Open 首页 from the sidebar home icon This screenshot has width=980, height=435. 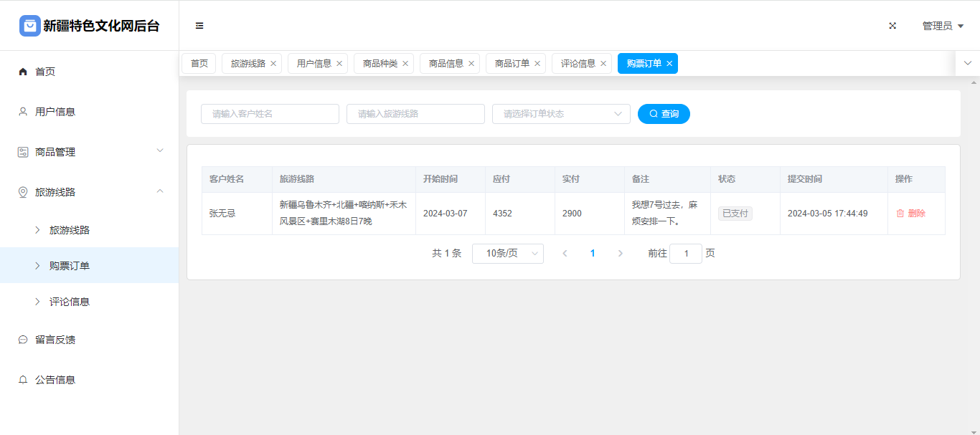click(x=23, y=72)
